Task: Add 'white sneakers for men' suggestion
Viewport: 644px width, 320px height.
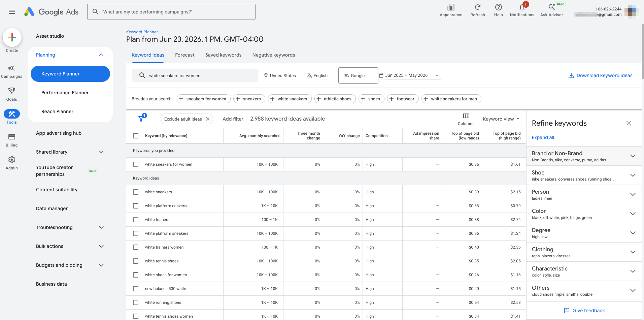Action: (451, 99)
